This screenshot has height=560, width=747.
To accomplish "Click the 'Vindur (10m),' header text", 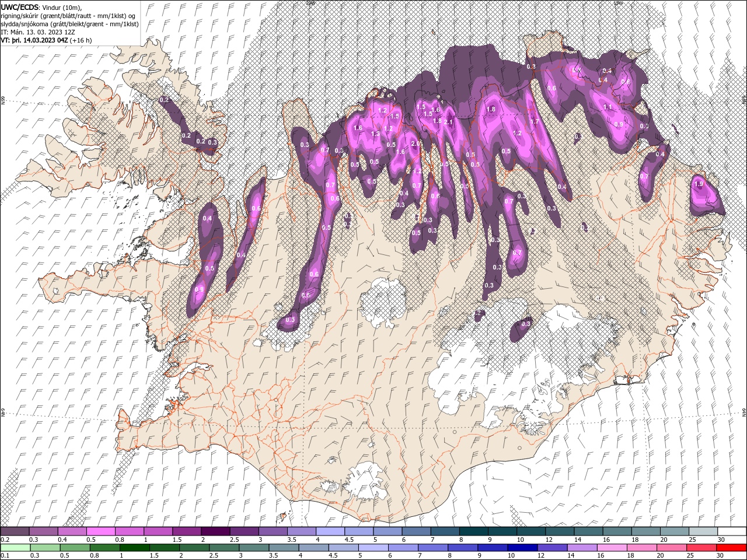I will tap(62, 7).
